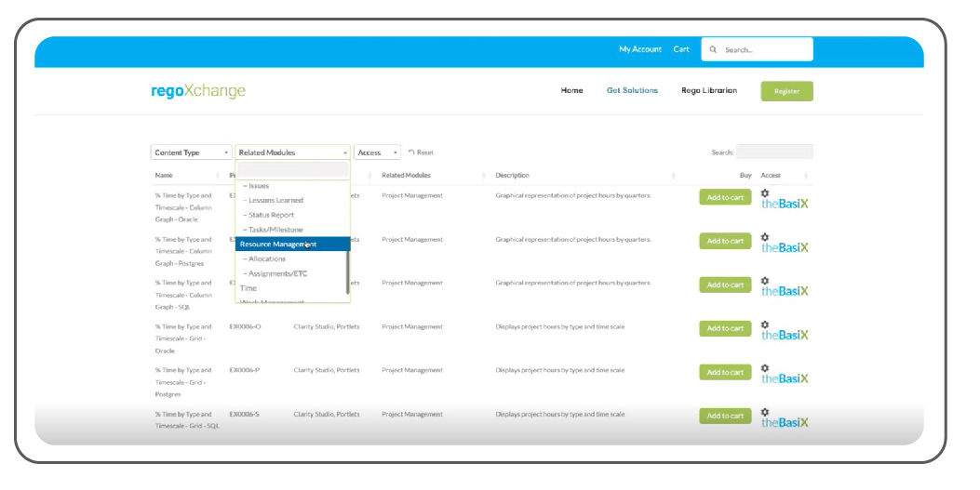The height and width of the screenshot is (490, 980).
Task: Click theBasiX logo in Column Graph - SQL row
Action: tap(785, 291)
